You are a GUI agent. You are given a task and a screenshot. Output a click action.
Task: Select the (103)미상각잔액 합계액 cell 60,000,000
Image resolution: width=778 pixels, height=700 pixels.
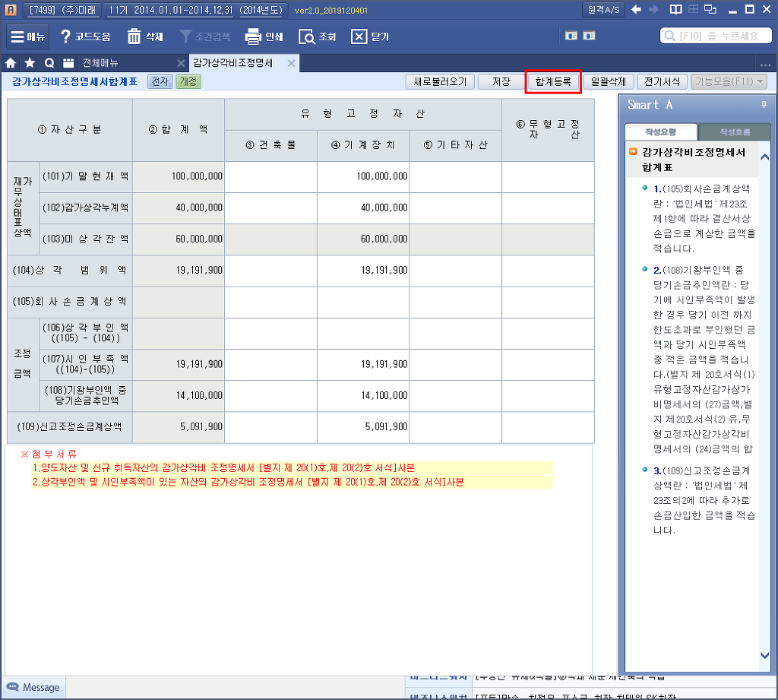(x=179, y=239)
